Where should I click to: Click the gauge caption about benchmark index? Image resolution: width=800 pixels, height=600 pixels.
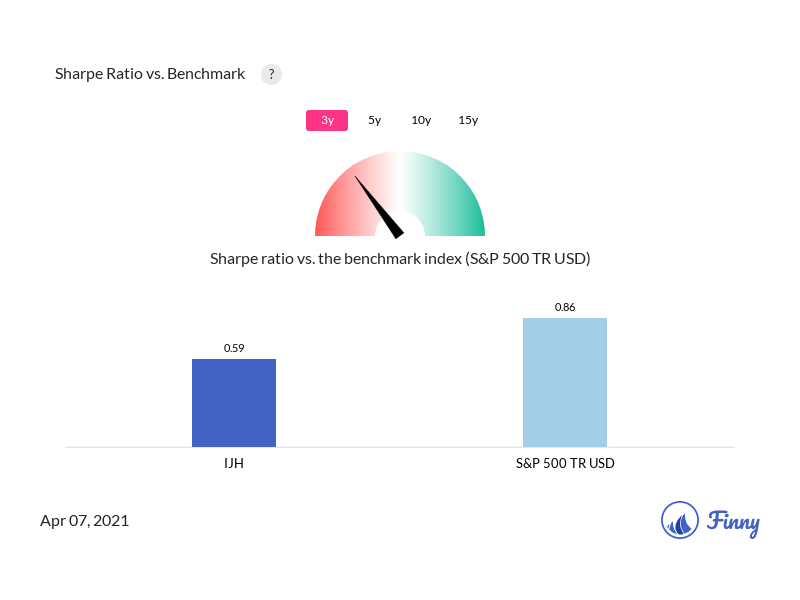coord(400,259)
